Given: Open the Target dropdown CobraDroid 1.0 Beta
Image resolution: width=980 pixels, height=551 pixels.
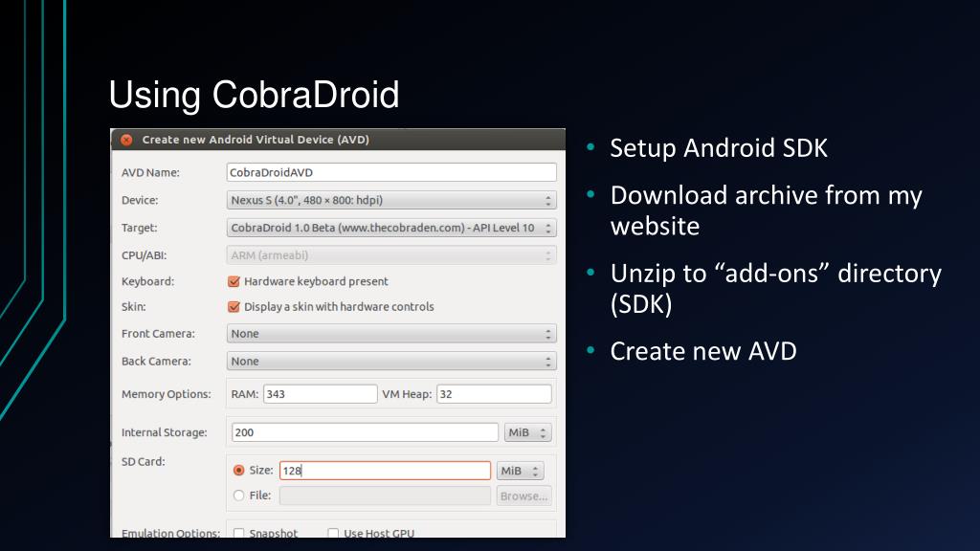Looking at the screenshot, I should pos(391,228).
